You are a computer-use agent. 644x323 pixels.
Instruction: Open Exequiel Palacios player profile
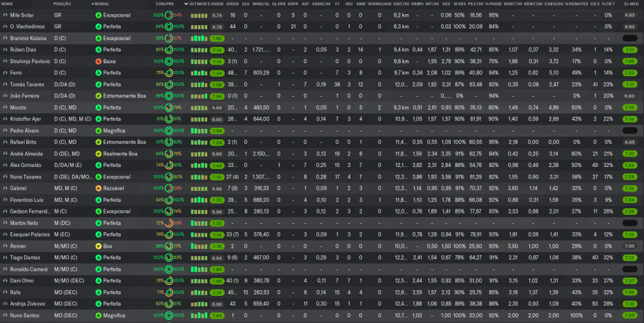[x=30, y=235]
